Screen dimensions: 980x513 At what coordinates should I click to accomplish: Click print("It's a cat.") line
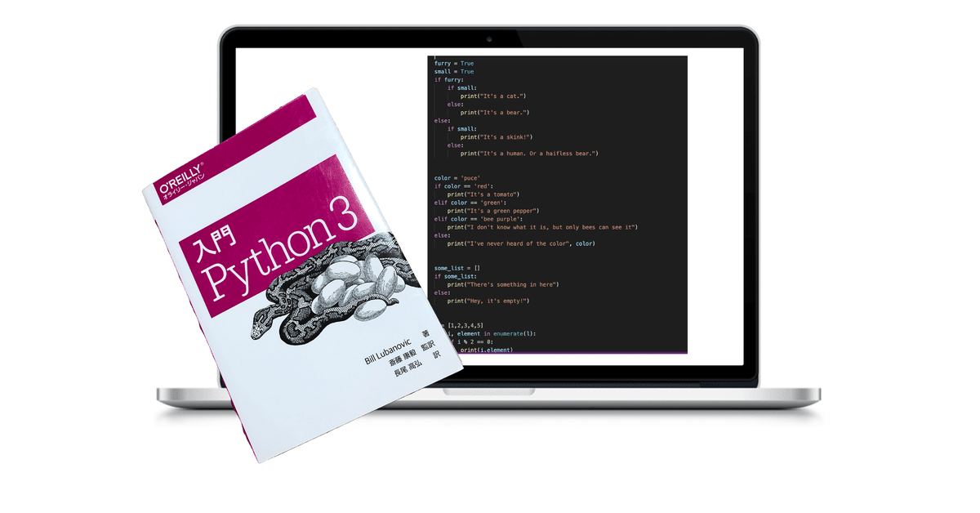pyautogui.click(x=492, y=96)
